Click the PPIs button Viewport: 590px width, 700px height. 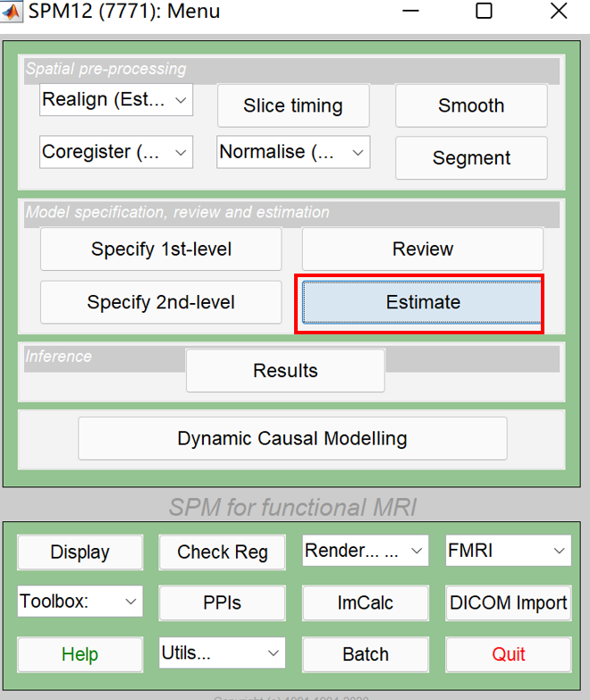click(x=223, y=603)
